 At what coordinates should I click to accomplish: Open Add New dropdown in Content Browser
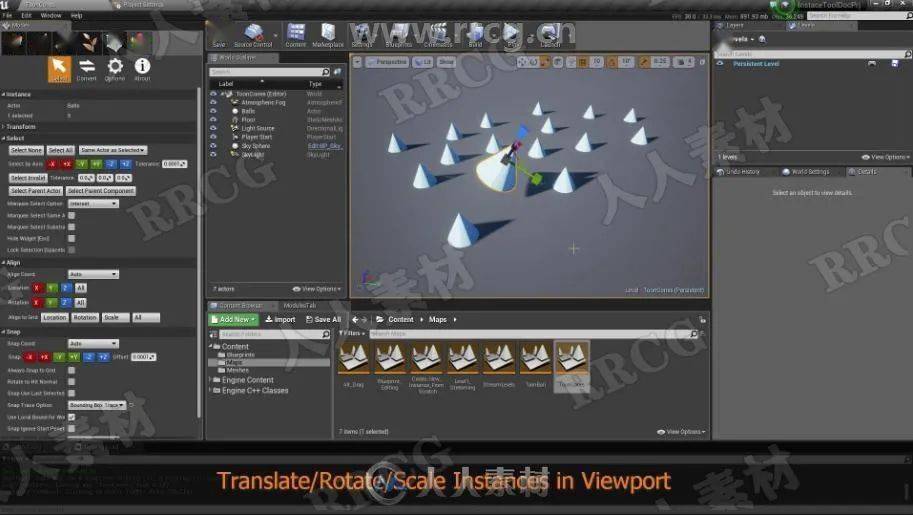[x=233, y=319]
